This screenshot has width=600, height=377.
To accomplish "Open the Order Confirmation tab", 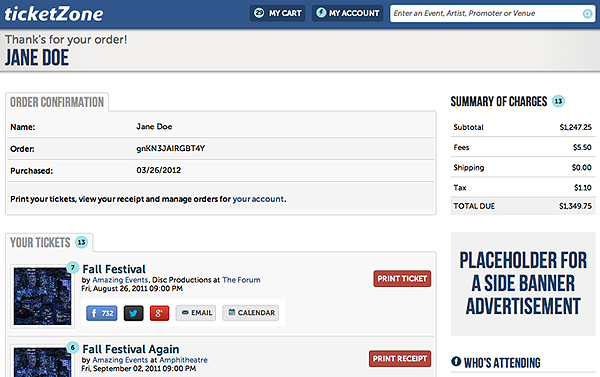I will coord(57,102).
